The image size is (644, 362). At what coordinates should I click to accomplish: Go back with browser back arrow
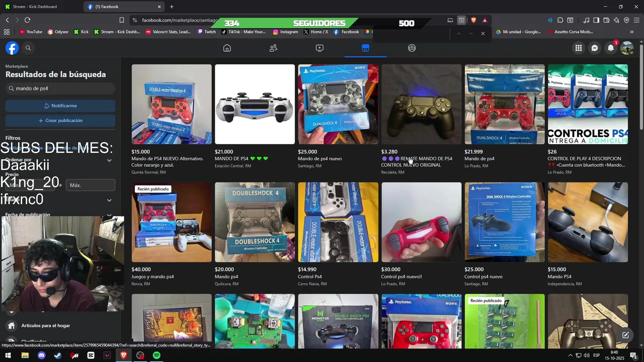point(8,20)
